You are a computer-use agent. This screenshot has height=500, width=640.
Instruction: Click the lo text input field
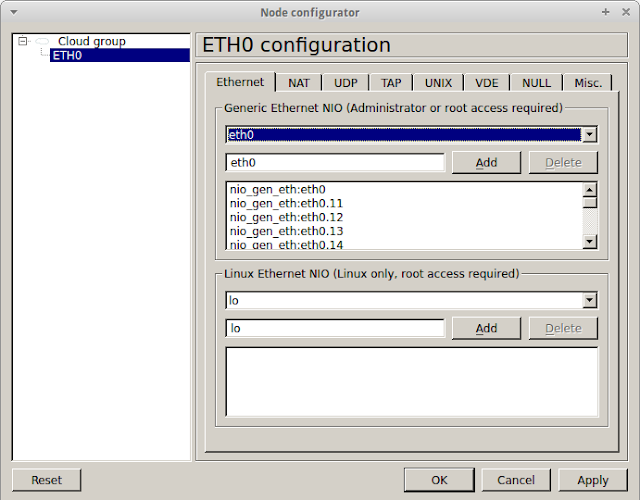[335, 328]
